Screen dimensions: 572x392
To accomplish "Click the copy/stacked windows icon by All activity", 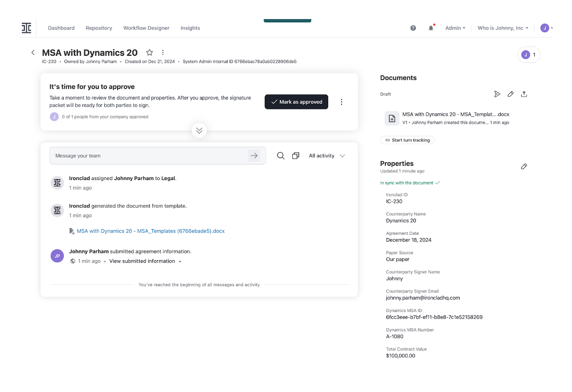I will click(296, 156).
